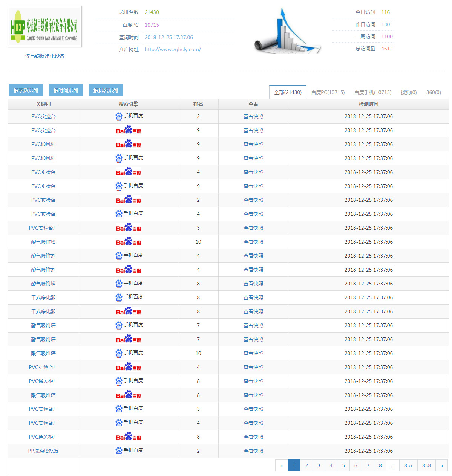Switch to the 百度PC(10715) tab
452x476 pixels.
(328, 92)
